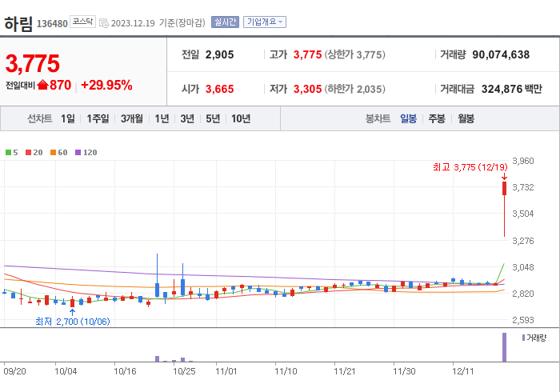Image resolution: width=560 pixels, height=392 pixels.
Task: Click the 시가 value 3,665
Action: click(x=220, y=89)
